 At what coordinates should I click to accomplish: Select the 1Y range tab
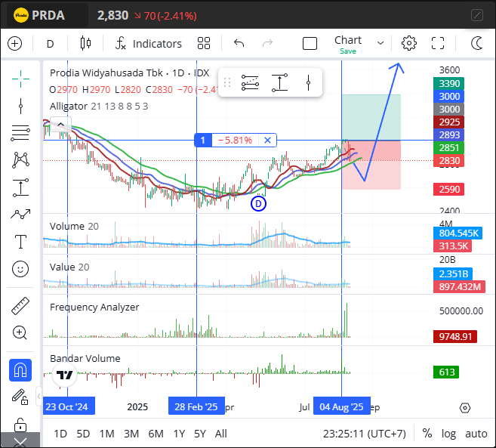point(179,434)
